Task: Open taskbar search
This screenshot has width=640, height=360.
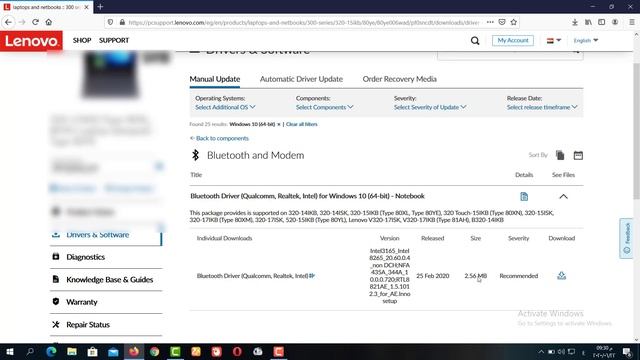Action: [30, 351]
